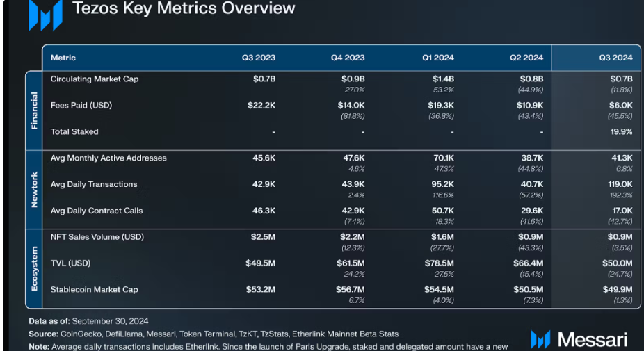Select the 'Fees Paid (USD)' row label
The width and height of the screenshot is (644, 351).
pyautogui.click(x=81, y=106)
